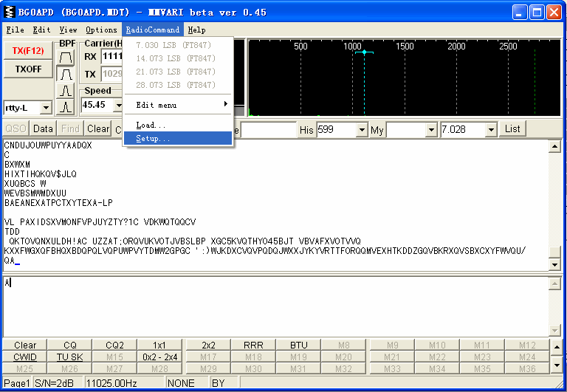The height and width of the screenshot is (392, 567).
Task: Open the rtty-L mode dropdown
Action: [46, 108]
